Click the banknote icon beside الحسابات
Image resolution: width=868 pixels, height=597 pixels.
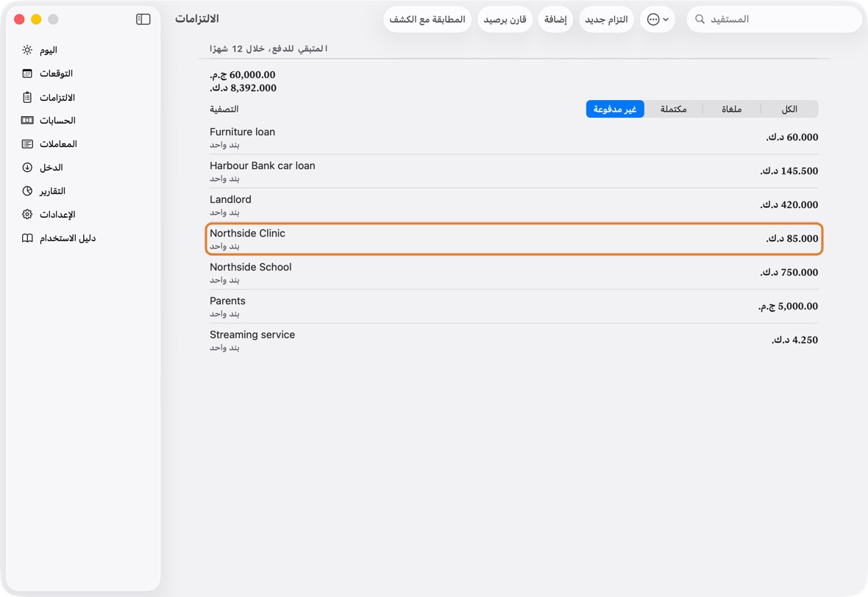tap(27, 121)
